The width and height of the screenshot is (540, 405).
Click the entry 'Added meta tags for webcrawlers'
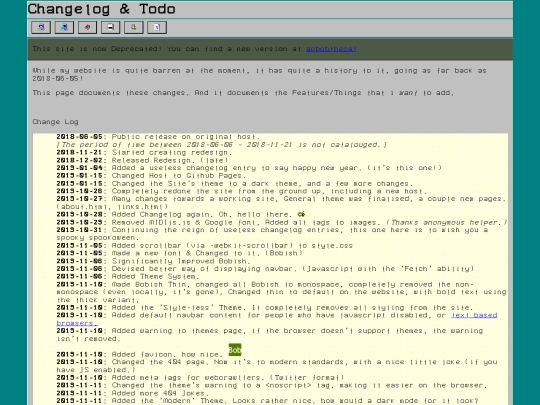200,377
